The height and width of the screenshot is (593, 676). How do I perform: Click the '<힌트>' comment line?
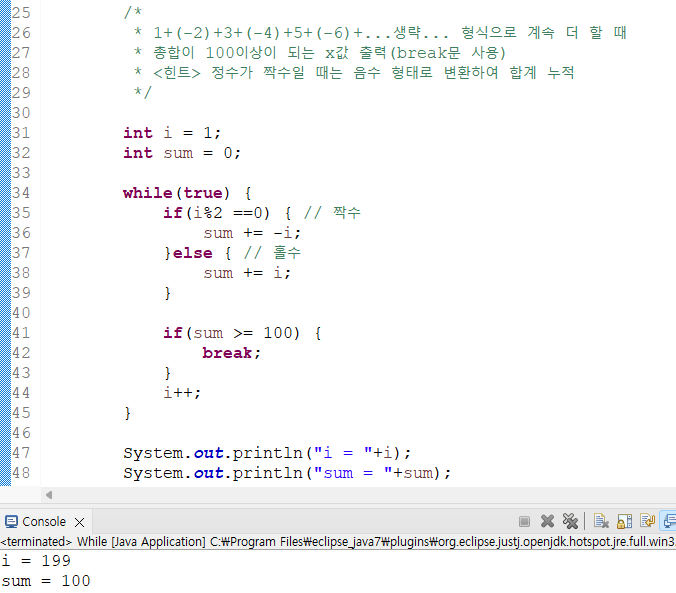point(354,72)
